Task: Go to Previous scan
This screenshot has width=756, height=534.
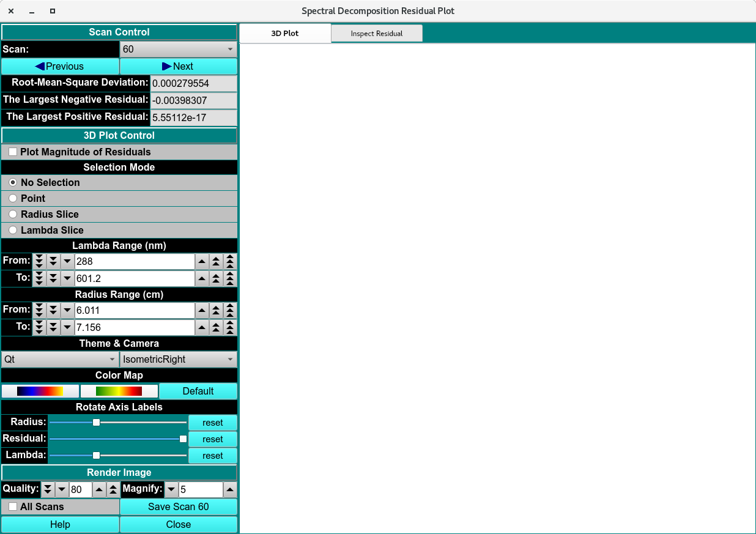Action: pyautogui.click(x=60, y=66)
